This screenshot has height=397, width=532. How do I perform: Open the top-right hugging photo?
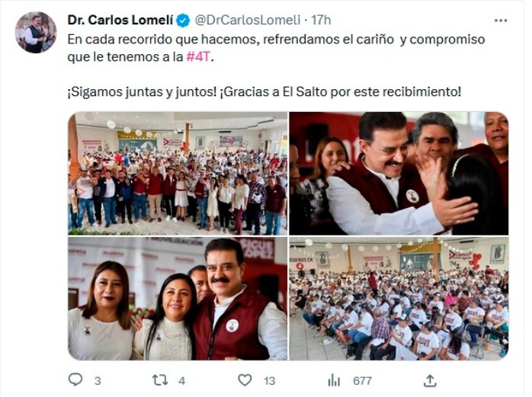tap(399, 174)
